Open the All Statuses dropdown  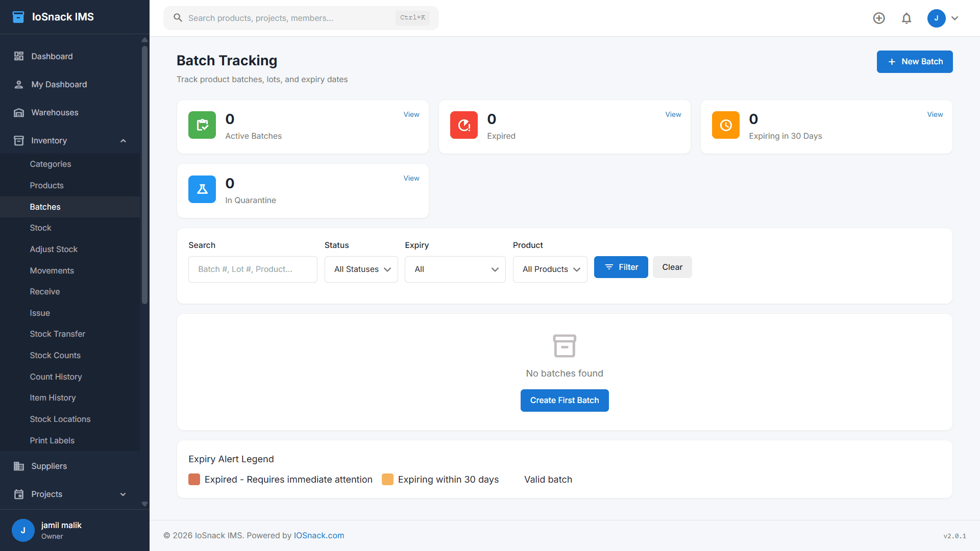coord(361,269)
